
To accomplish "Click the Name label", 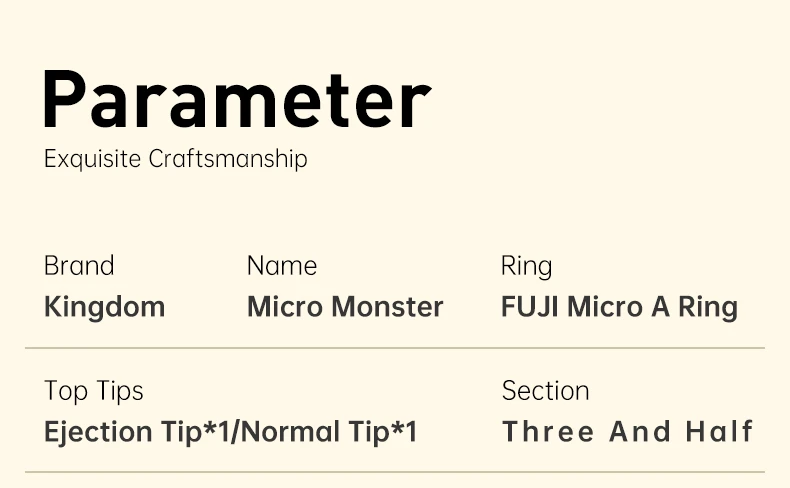I will click(282, 265).
